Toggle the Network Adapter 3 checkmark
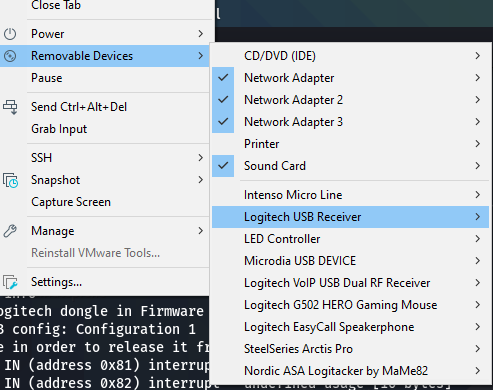Screen dimensions: 493x390 click(223, 122)
